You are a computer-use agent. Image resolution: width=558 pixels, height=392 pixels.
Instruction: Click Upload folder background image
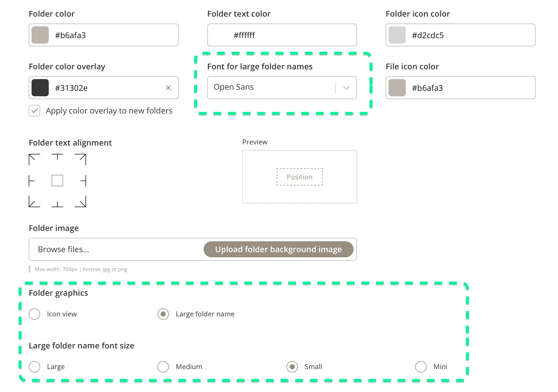coord(278,249)
